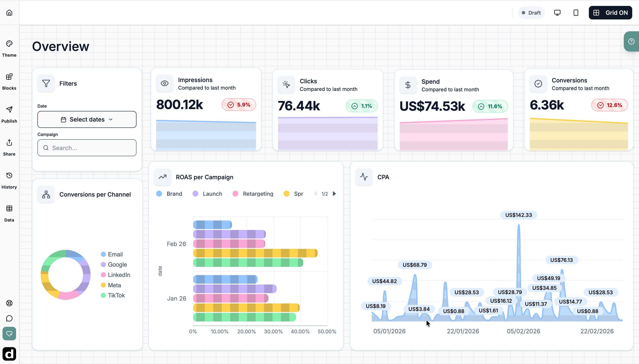Toggle Meta in channel legend
This screenshot has height=364, width=639.
[111, 285]
